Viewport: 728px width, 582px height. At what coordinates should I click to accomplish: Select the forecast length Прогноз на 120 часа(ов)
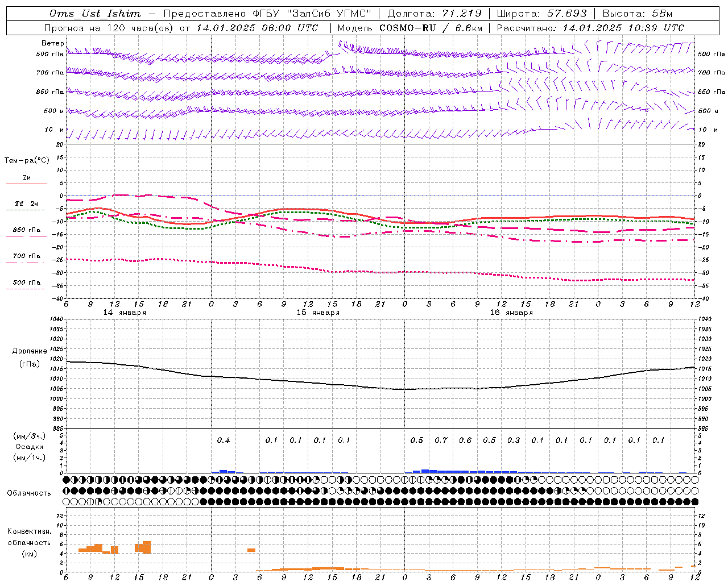tap(110, 28)
